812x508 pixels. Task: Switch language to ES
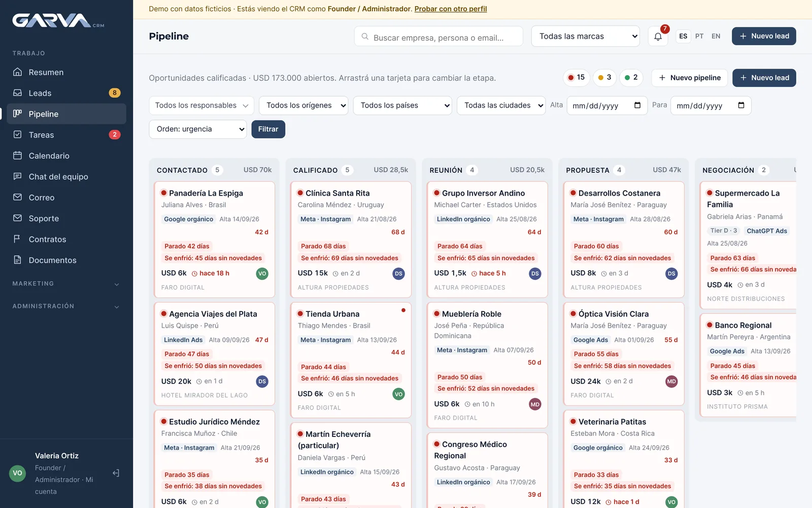[x=683, y=36]
